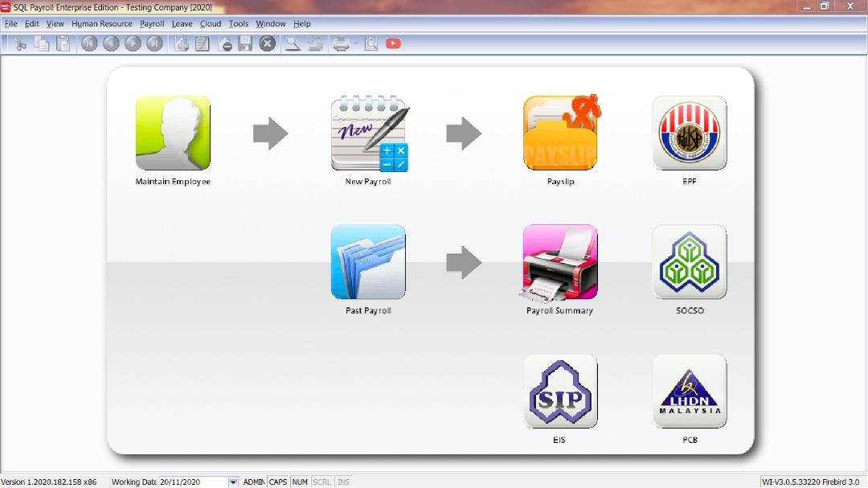Click the YouTube icon in the toolbar
Screen dimensions: 868x488
point(393,43)
